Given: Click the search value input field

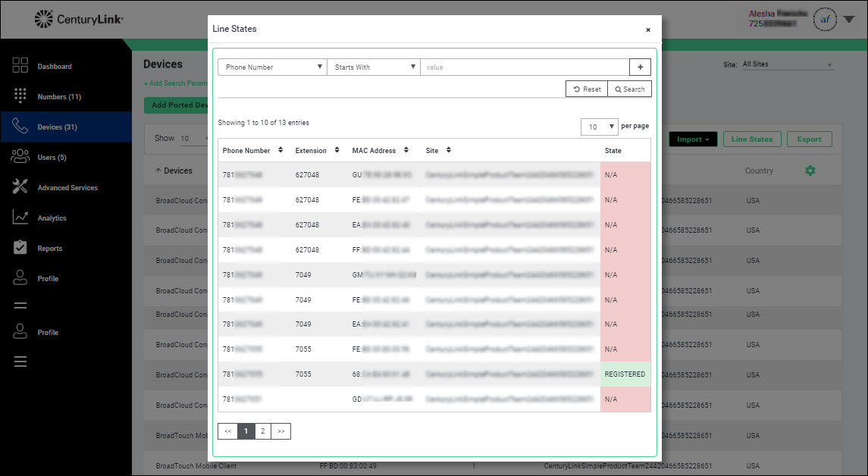Looking at the screenshot, I should point(524,67).
